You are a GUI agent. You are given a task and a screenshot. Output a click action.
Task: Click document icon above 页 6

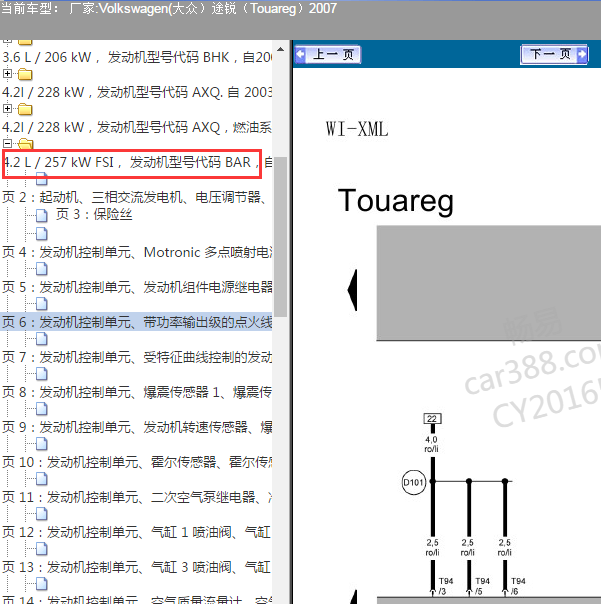coord(42,304)
